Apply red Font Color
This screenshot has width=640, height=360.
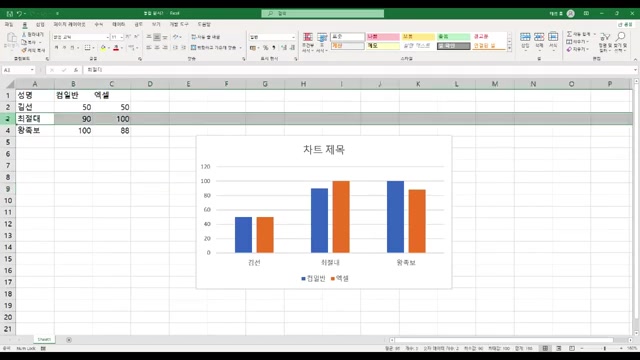click(116, 48)
